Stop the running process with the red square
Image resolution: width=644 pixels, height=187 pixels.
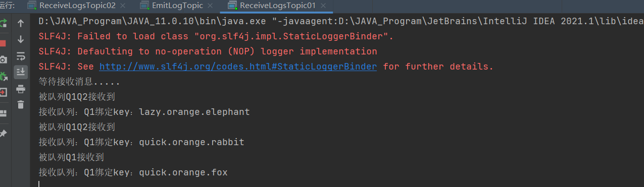coord(2,43)
